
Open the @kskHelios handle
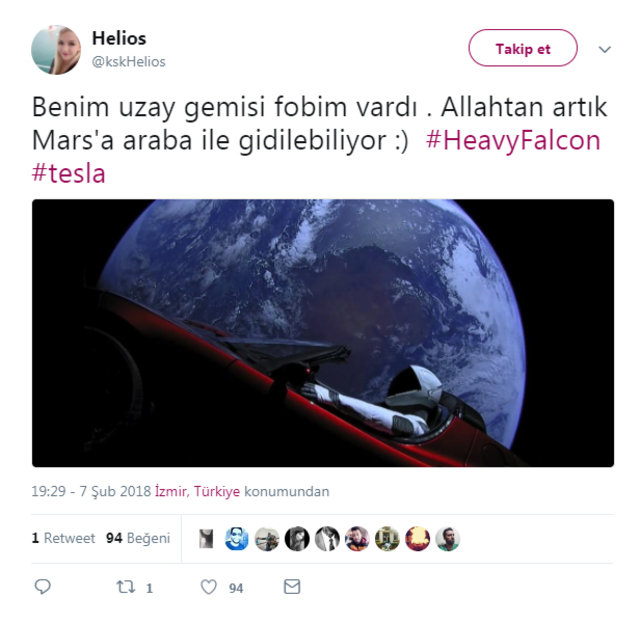pyautogui.click(x=129, y=62)
